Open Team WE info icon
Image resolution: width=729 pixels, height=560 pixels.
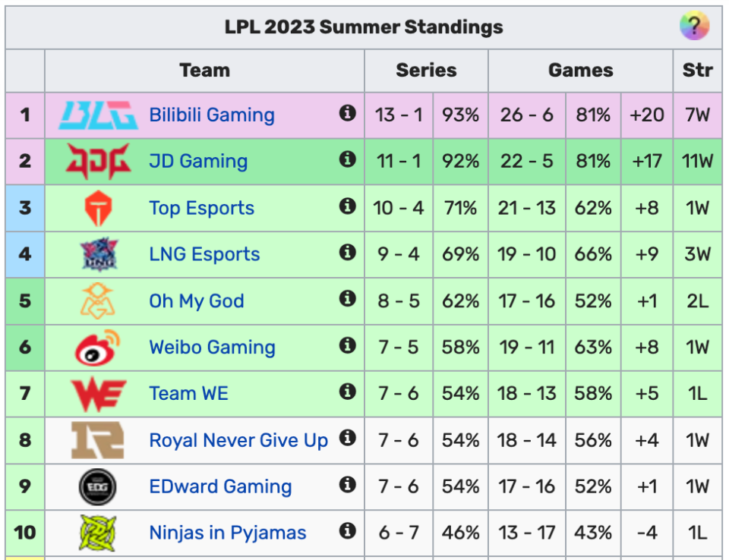pos(347,392)
